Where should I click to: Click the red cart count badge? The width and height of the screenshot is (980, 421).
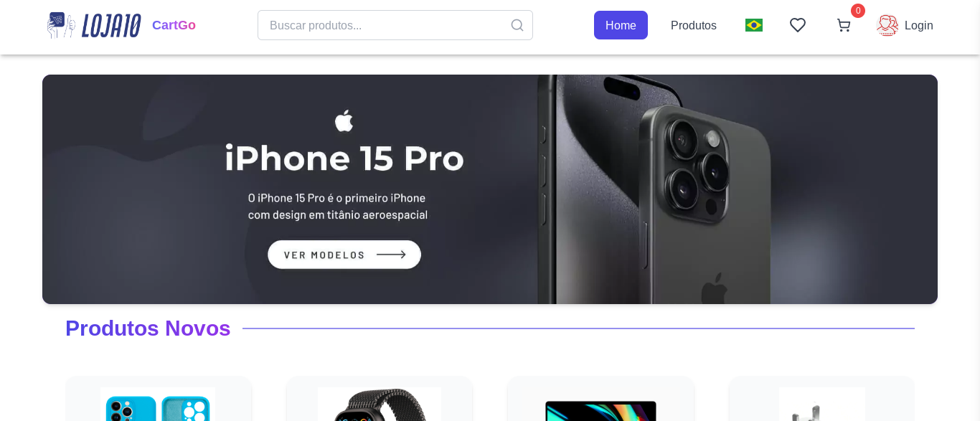point(858,11)
